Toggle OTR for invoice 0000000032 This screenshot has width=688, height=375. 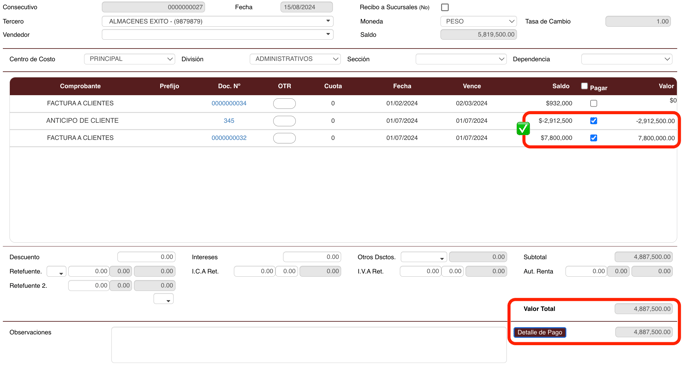[284, 138]
